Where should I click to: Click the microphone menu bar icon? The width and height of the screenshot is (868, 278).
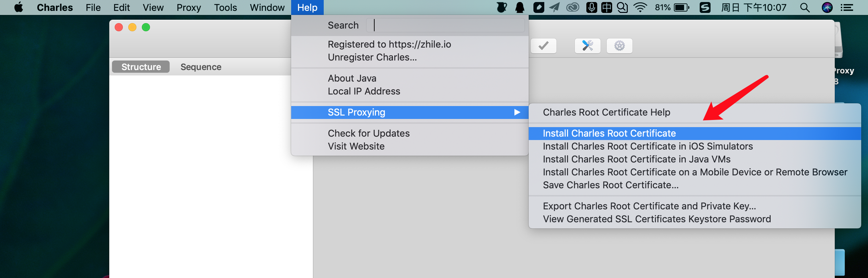591,7
